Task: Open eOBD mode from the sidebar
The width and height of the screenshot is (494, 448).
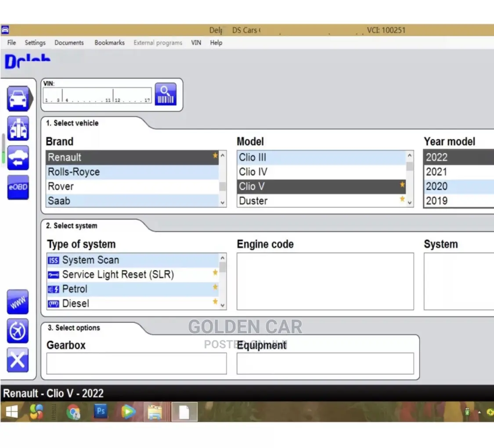Action: point(18,187)
